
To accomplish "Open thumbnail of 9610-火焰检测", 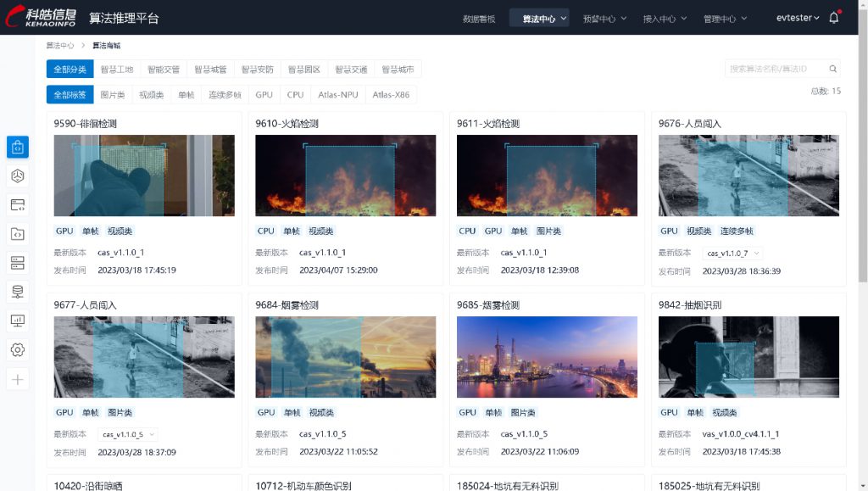I will [346, 176].
